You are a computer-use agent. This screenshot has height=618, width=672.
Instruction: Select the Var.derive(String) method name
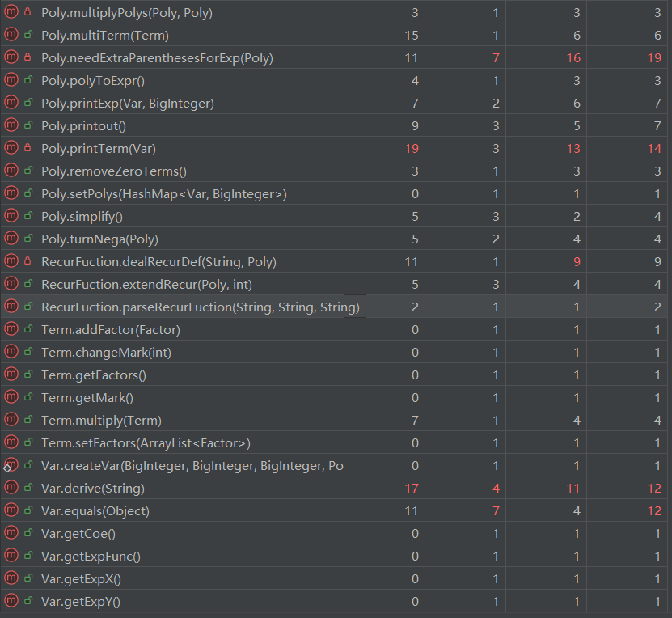[93, 489]
